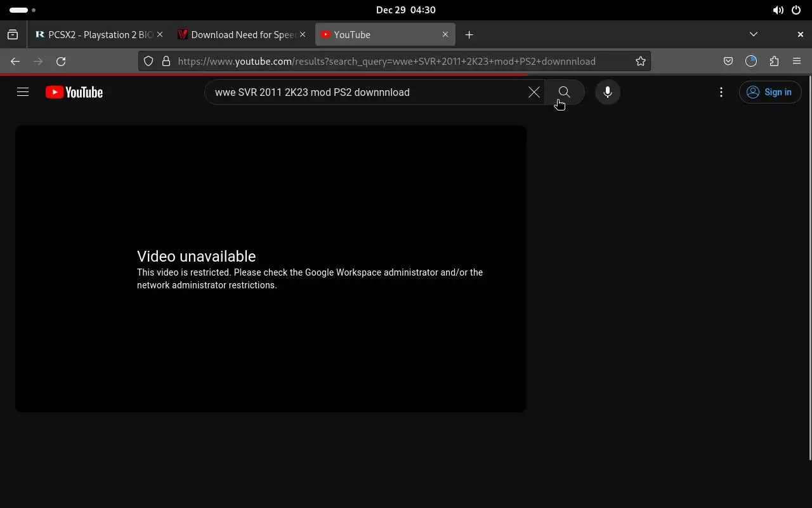Image resolution: width=812 pixels, height=508 pixels.
Task: Open the extensions puzzle icon
Action: (x=774, y=61)
